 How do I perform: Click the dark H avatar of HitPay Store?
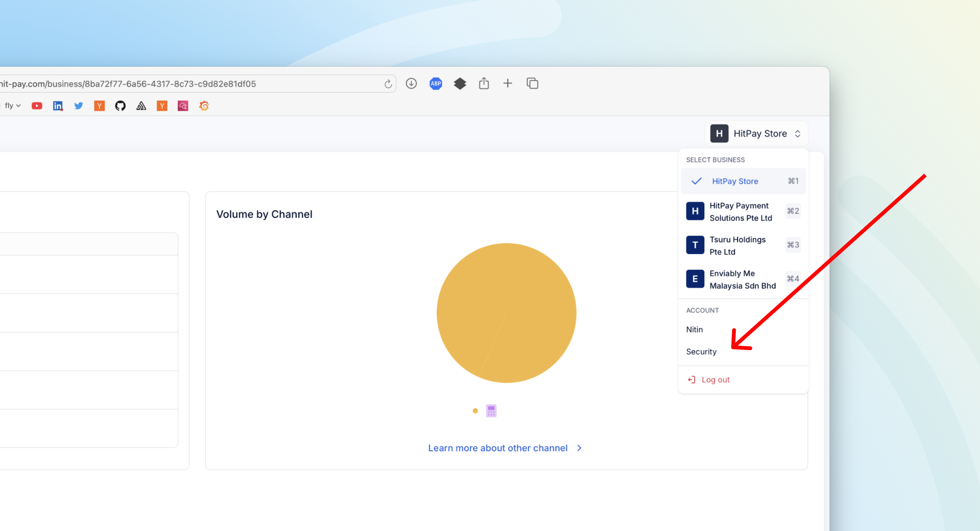coord(719,133)
